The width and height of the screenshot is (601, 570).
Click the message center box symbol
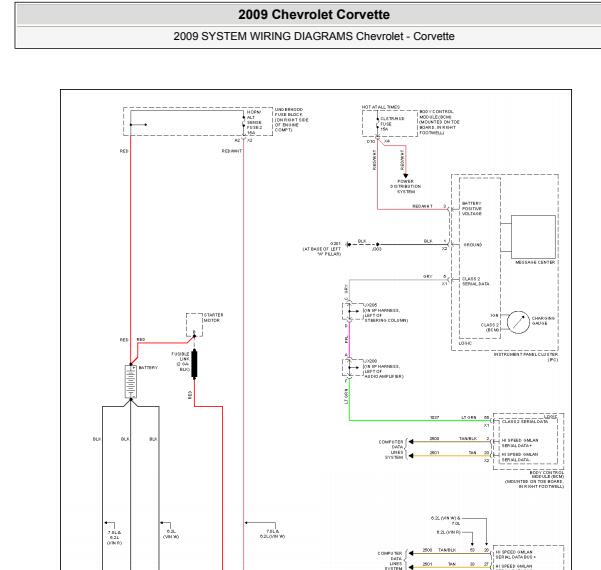(x=533, y=237)
